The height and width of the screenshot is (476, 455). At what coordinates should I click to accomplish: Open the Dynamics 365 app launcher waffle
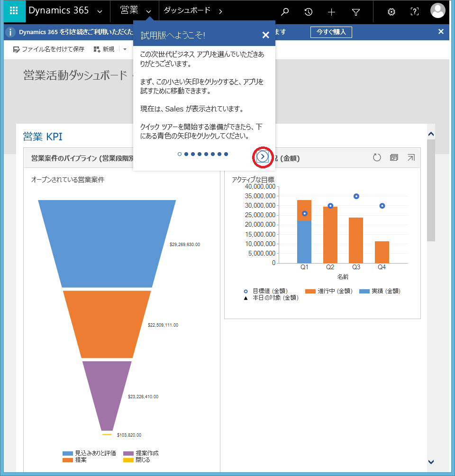14,11
